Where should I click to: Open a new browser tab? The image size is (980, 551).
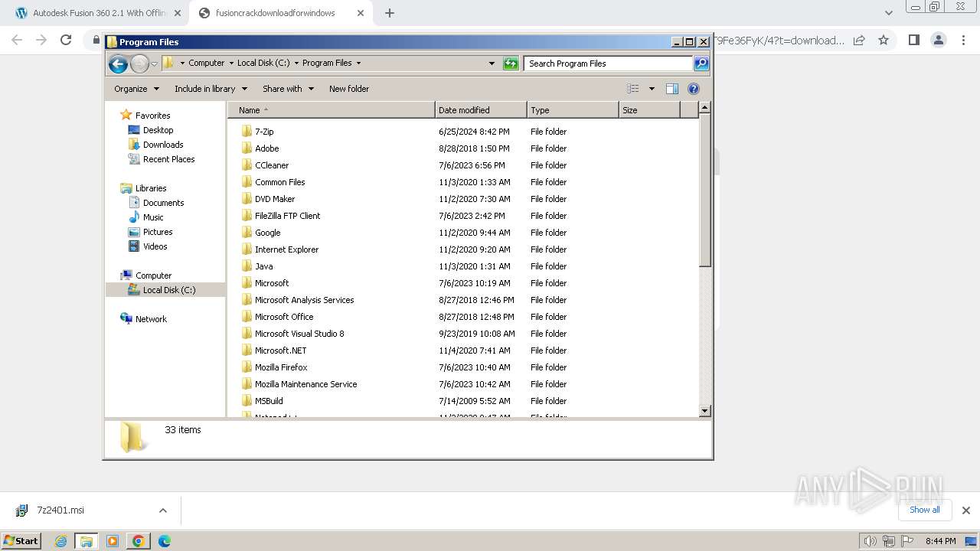389,13
